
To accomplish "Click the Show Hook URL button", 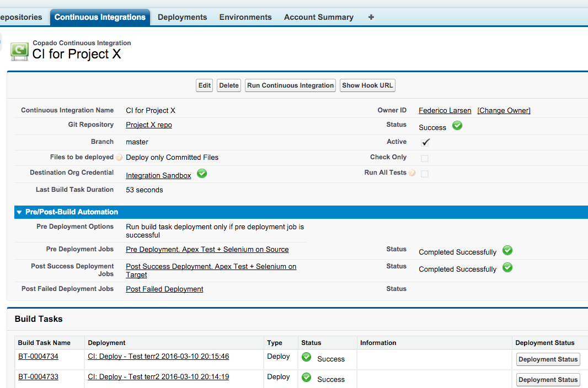I will coord(367,85).
